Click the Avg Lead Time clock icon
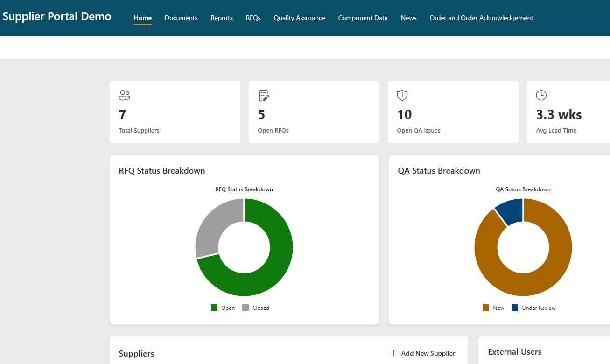 541,95
